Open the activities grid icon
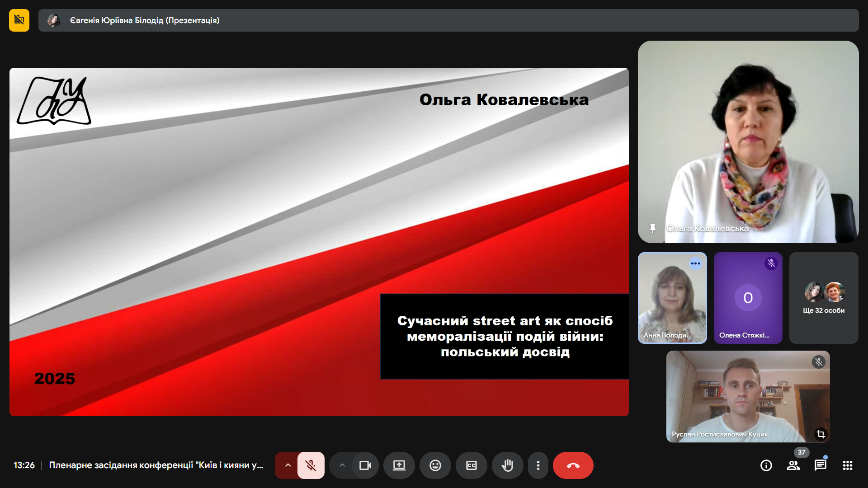 pos(847,465)
